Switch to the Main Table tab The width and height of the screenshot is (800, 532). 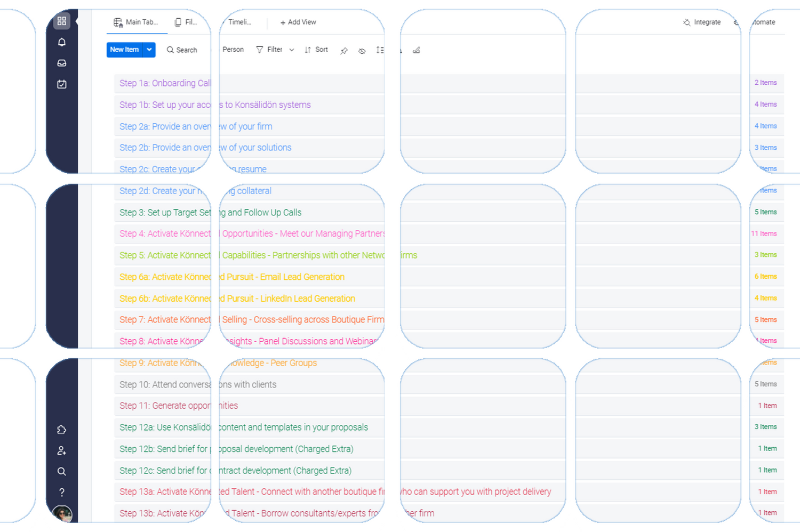(x=137, y=22)
